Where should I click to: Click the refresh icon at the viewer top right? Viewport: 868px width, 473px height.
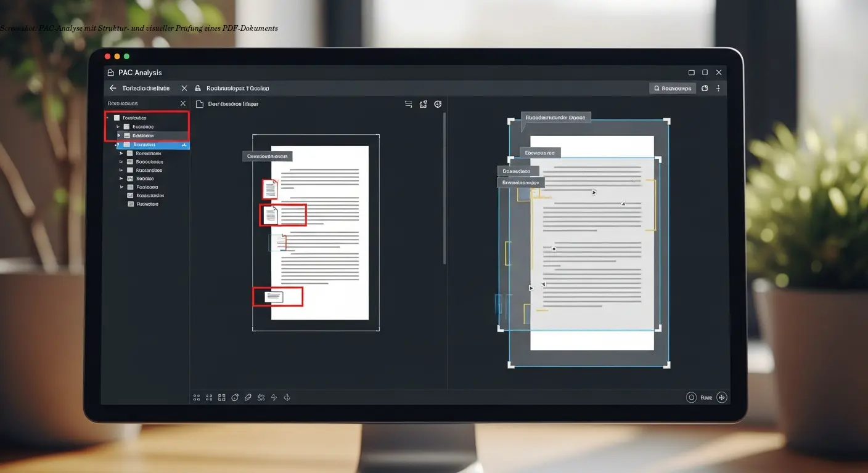[438, 104]
